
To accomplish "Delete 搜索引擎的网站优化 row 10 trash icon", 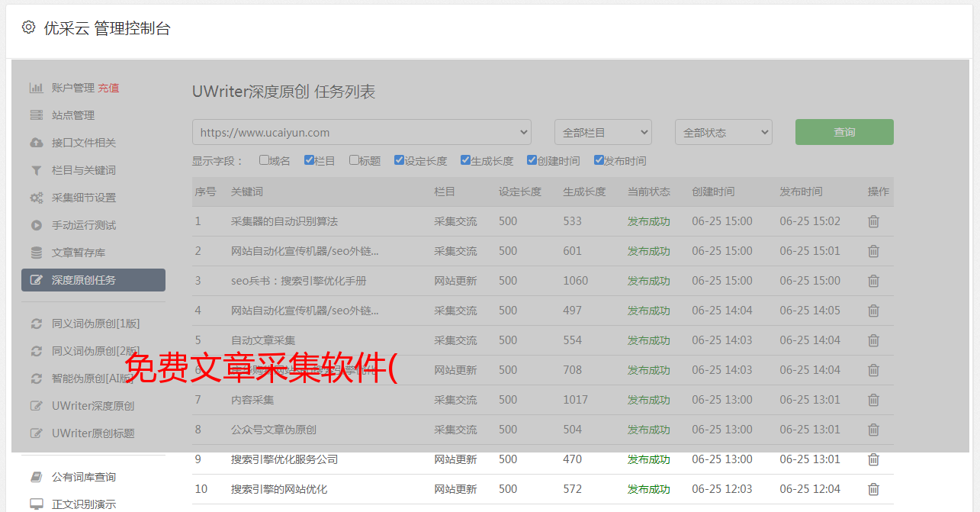I will pyautogui.click(x=874, y=489).
